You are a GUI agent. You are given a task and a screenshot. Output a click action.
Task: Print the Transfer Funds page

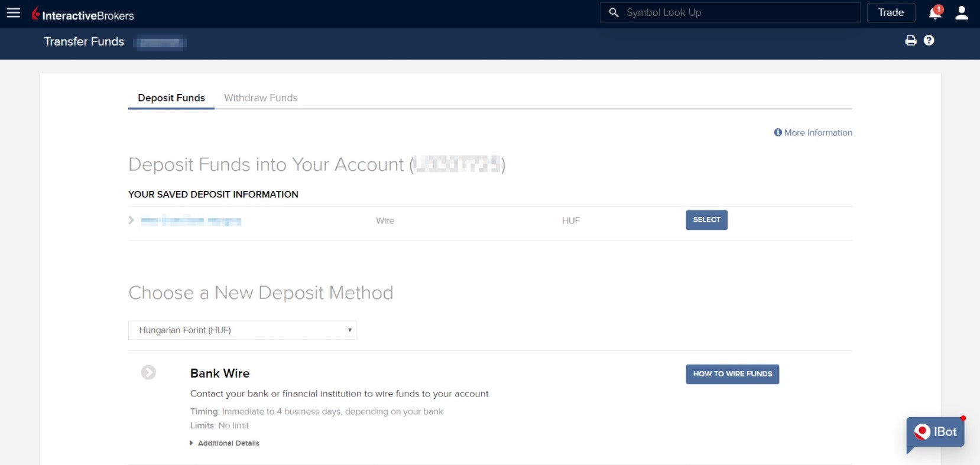pos(911,40)
